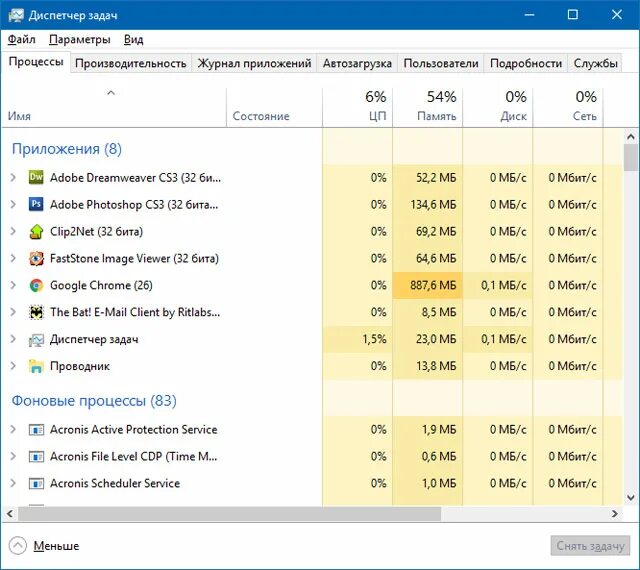Click the Adobe Photoshop CS3 icon
Image resolution: width=640 pixels, height=570 pixels.
pyautogui.click(x=36, y=205)
